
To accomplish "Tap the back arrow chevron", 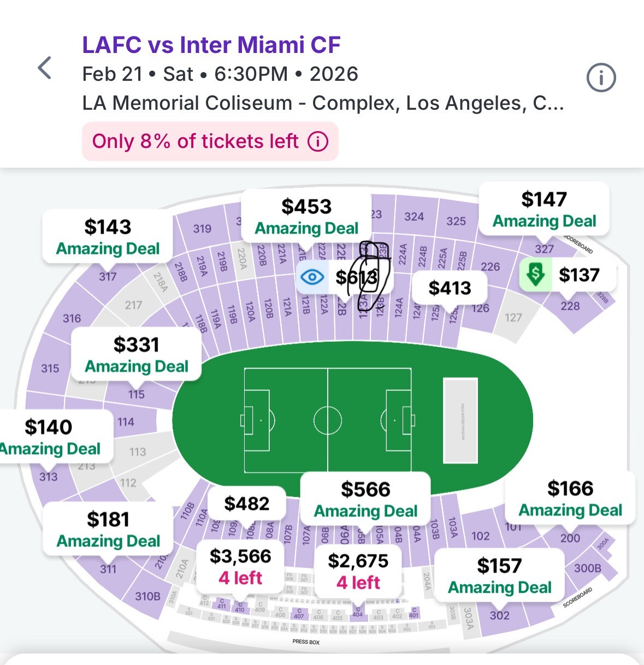I will pos(45,68).
